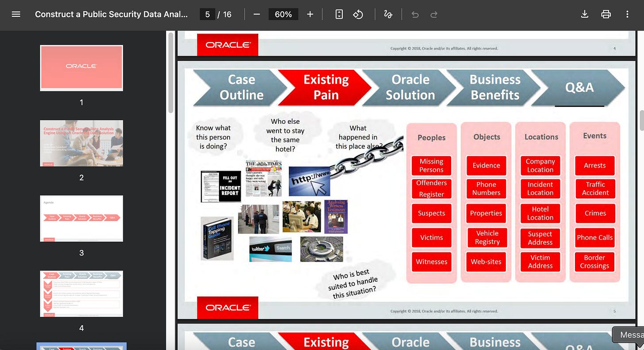
Task: Click the Suspects box
Action: [431, 213]
